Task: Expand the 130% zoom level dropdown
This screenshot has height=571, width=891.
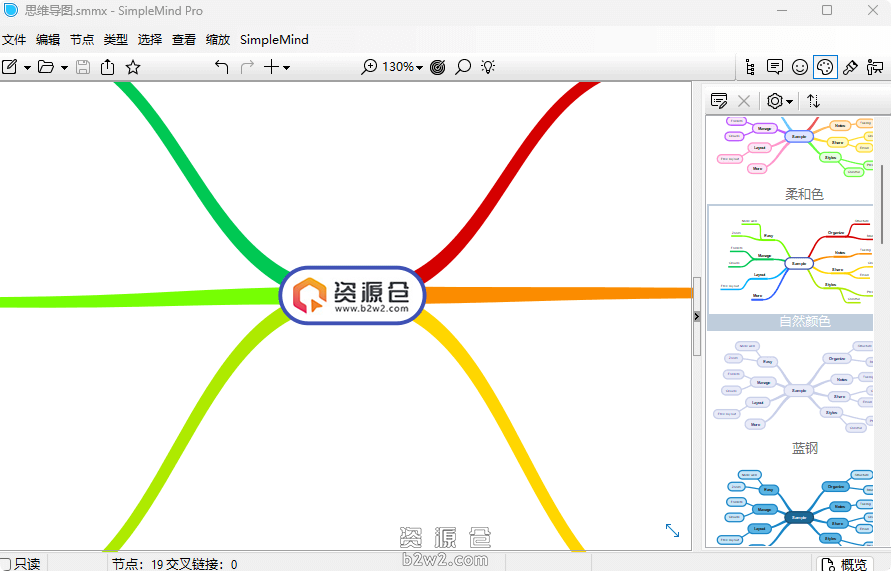Action: click(x=403, y=67)
